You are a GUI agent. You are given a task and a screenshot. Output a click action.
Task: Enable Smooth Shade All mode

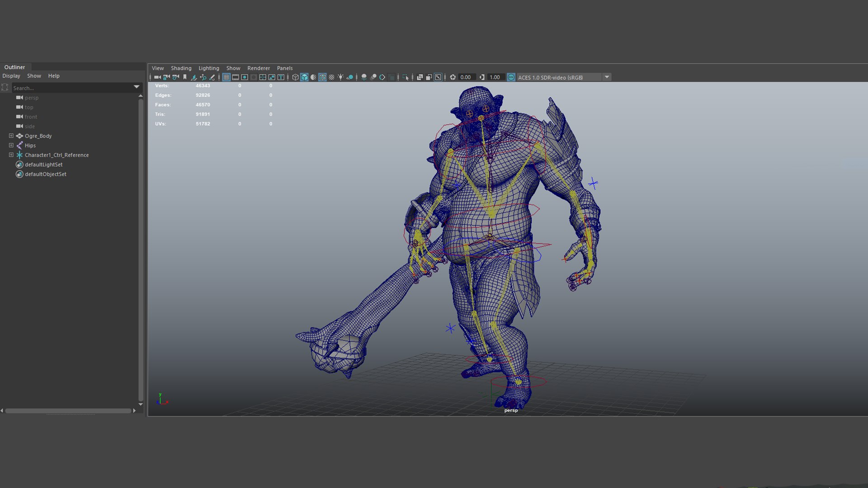coord(304,77)
